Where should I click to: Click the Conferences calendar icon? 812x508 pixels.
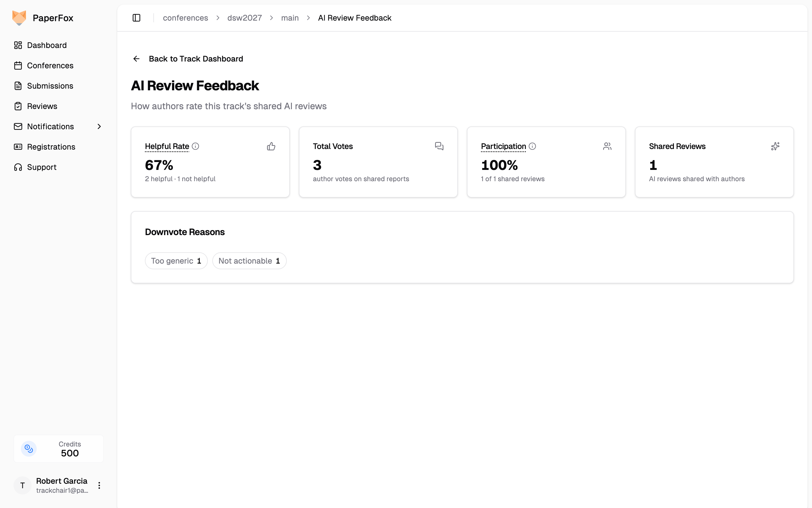[18, 65]
